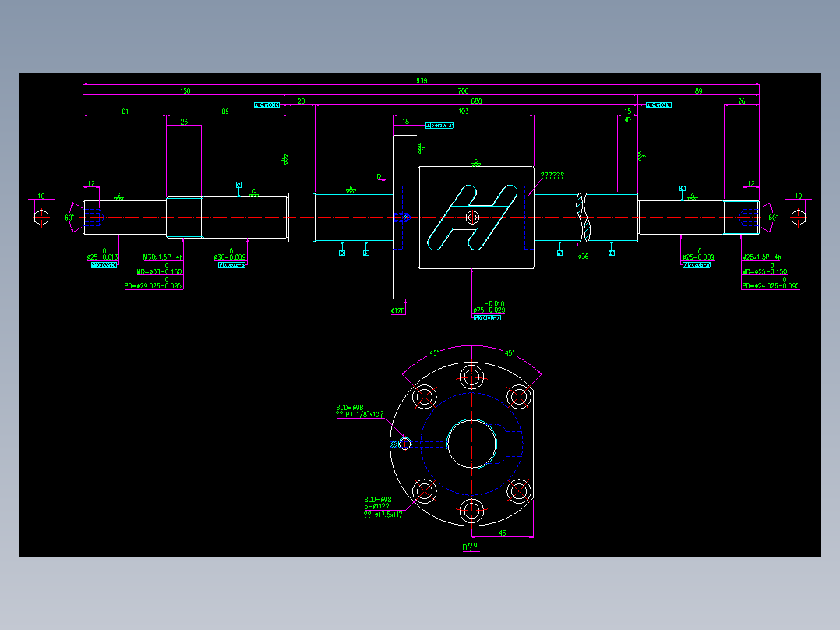
Task: Click the ?????? leader label near nut
Action: tap(552, 175)
